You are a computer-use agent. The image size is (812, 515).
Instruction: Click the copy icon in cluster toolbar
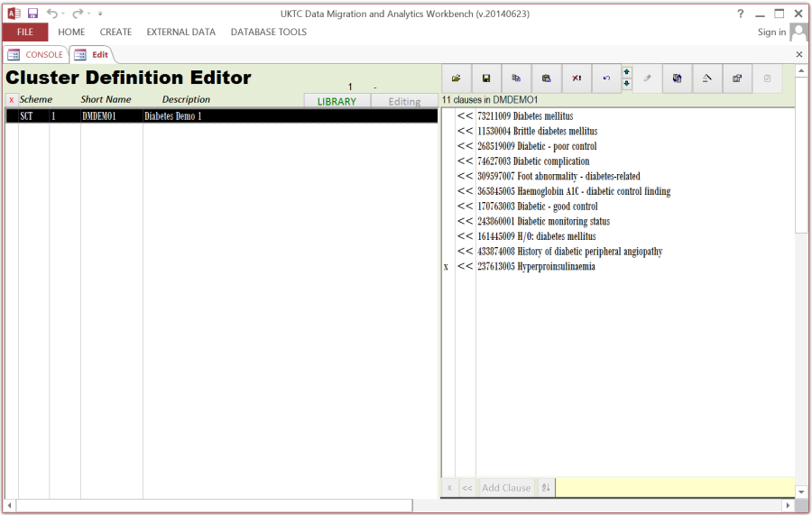tap(516, 78)
